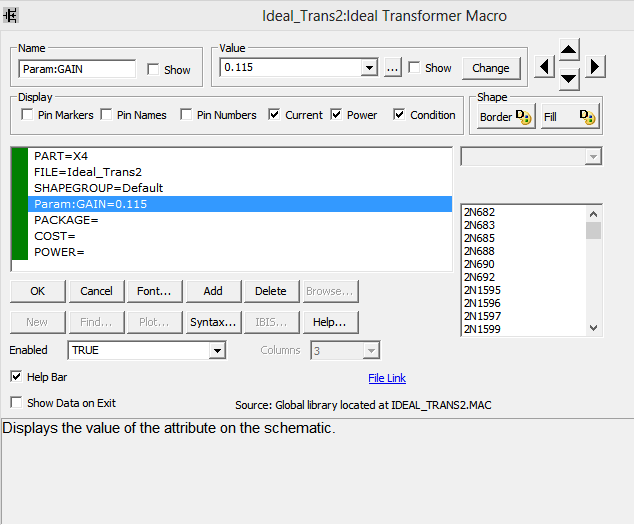634x525 pixels.
Task: Open the Border shape default button
Action: 507,117
